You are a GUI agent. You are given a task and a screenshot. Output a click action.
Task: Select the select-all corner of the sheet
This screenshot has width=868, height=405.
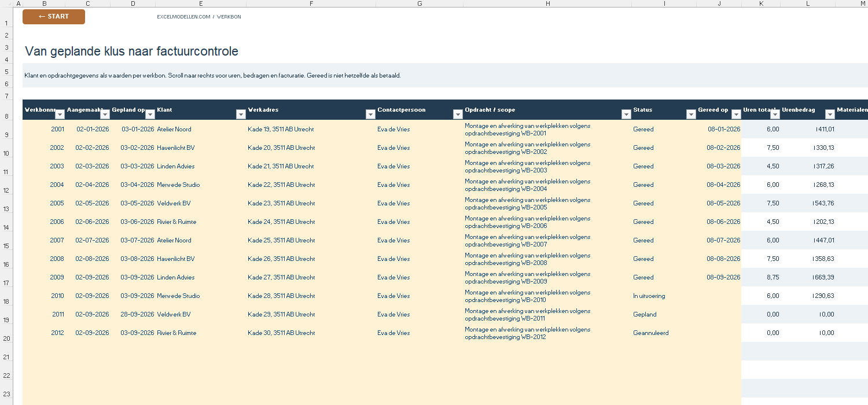tap(5, 3)
